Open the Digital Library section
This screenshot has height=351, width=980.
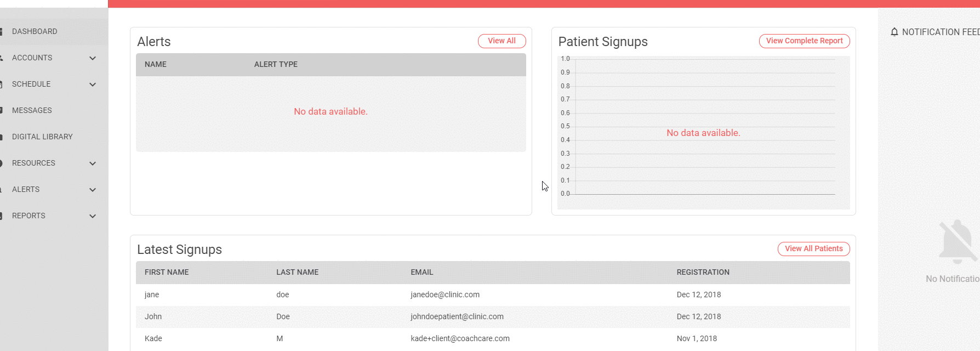tap(42, 137)
